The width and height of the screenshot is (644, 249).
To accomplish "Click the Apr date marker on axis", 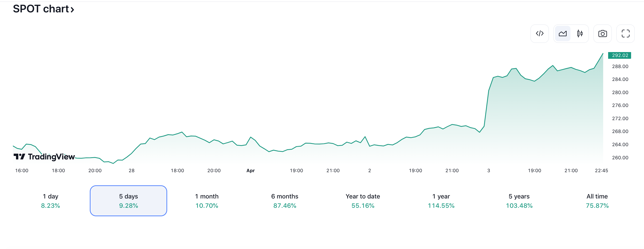I will tap(251, 171).
